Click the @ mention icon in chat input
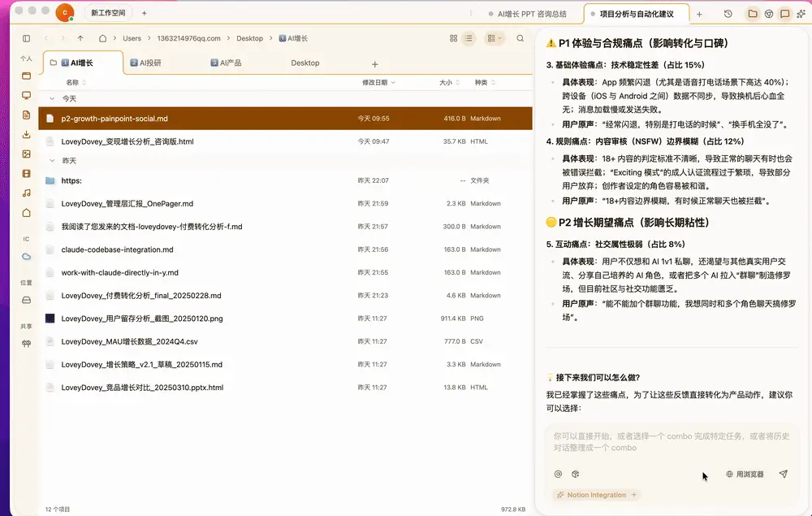 [557, 474]
